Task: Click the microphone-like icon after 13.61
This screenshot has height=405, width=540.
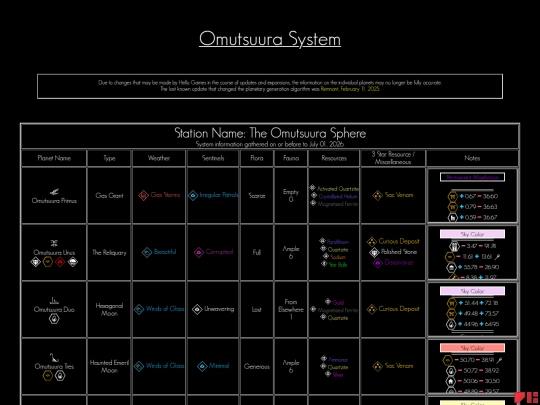Action: tap(497, 257)
